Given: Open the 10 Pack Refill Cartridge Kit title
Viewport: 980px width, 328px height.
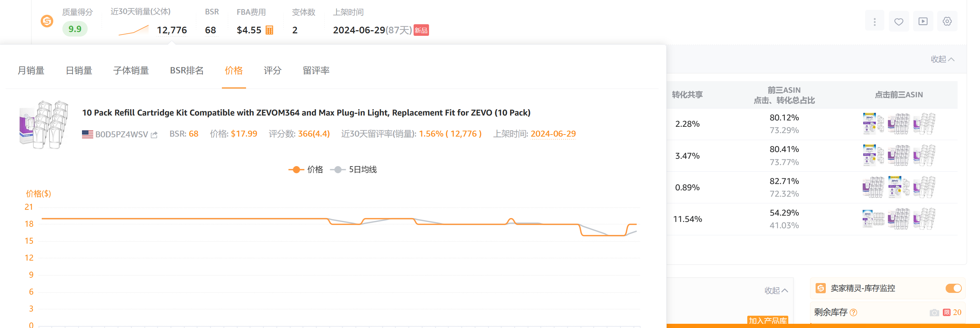Looking at the screenshot, I should pyautogui.click(x=306, y=113).
